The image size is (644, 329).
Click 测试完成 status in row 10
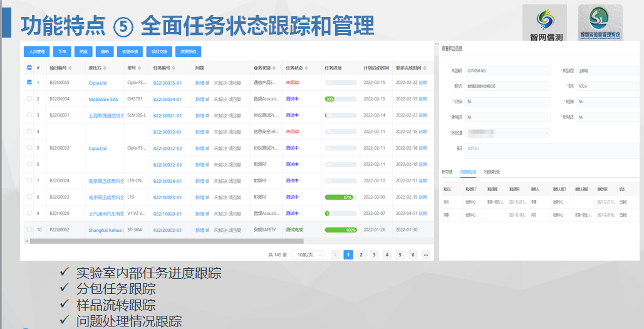click(x=294, y=230)
